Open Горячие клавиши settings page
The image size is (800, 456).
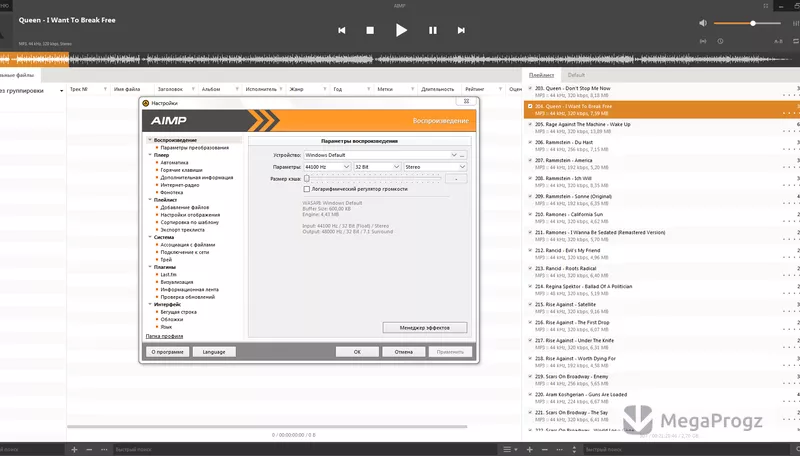(181, 170)
